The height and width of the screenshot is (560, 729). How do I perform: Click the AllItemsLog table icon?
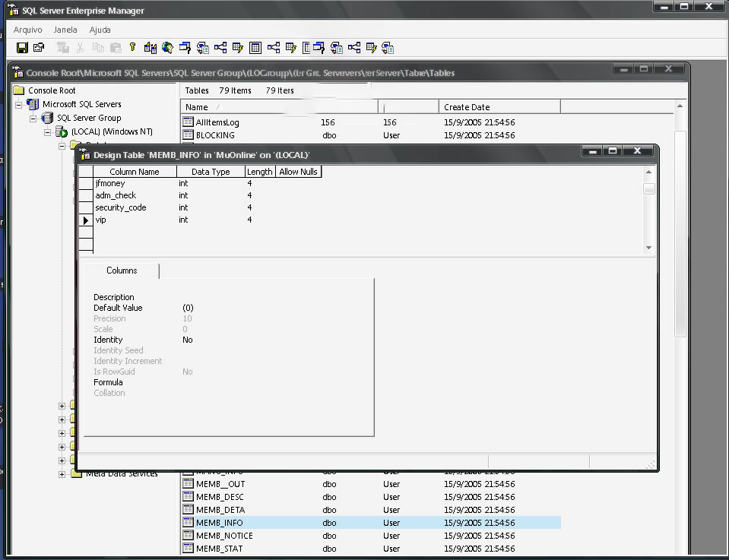[x=189, y=122]
